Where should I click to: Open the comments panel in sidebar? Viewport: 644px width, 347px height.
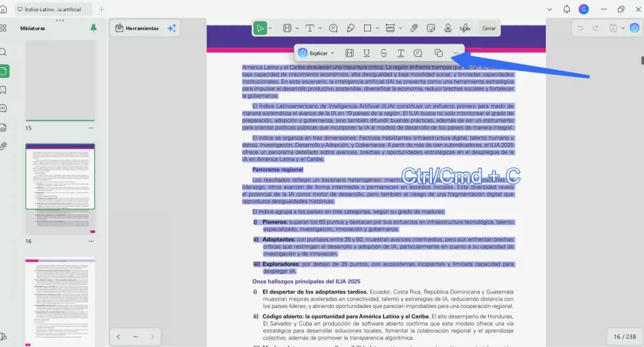pyautogui.click(x=3, y=108)
